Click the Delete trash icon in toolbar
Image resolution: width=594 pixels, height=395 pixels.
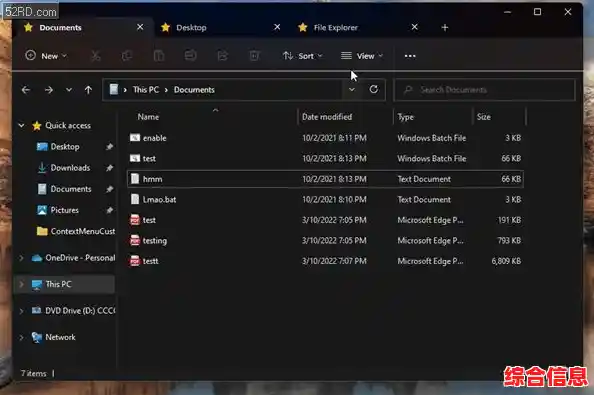coord(254,56)
